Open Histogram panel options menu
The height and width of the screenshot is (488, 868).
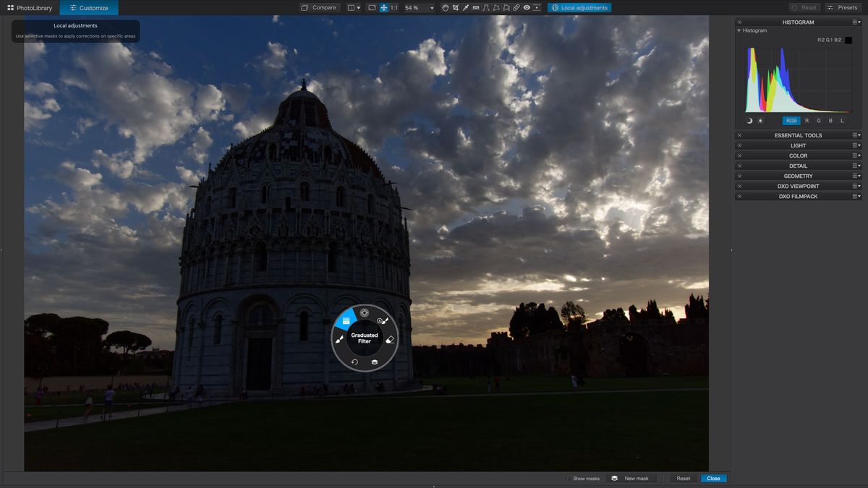[x=856, y=22]
